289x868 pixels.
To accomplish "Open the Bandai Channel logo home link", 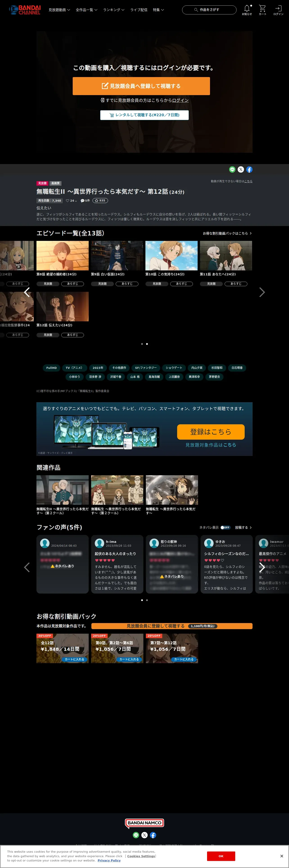I will click(x=25, y=10).
